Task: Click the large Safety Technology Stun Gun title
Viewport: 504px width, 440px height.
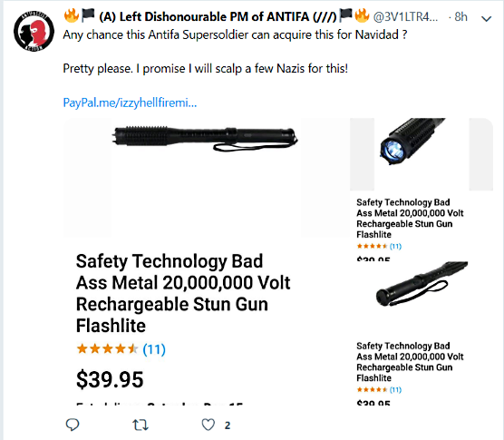Action: pos(183,293)
